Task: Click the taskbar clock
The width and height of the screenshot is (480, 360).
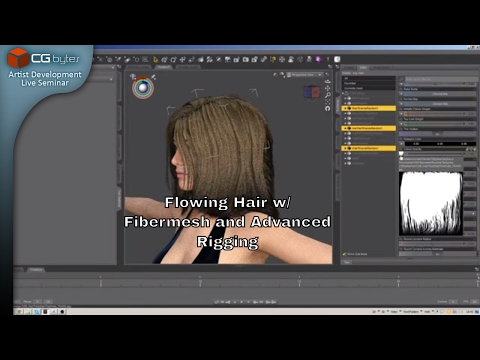Action: (x=469, y=312)
